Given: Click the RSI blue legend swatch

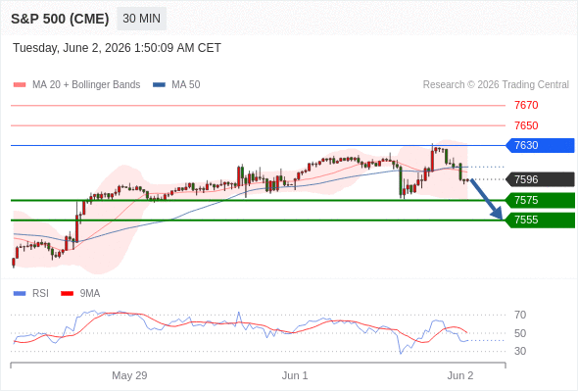Looking at the screenshot, I should [20, 294].
